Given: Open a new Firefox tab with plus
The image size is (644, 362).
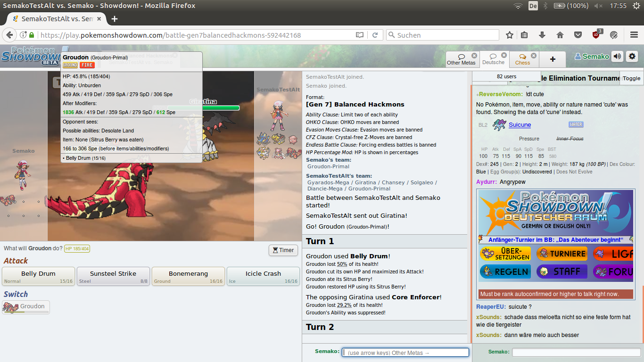Looking at the screenshot, I should pyautogui.click(x=114, y=19).
